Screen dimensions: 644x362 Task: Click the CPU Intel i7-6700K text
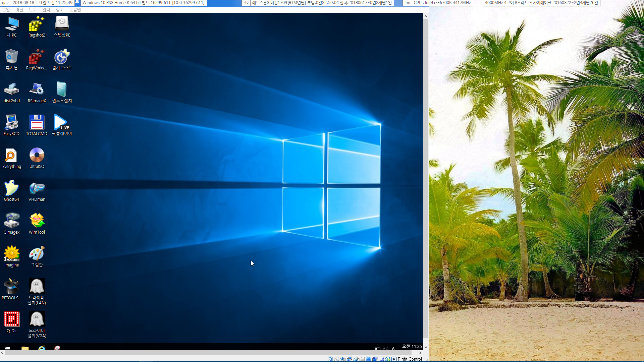[442, 3]
